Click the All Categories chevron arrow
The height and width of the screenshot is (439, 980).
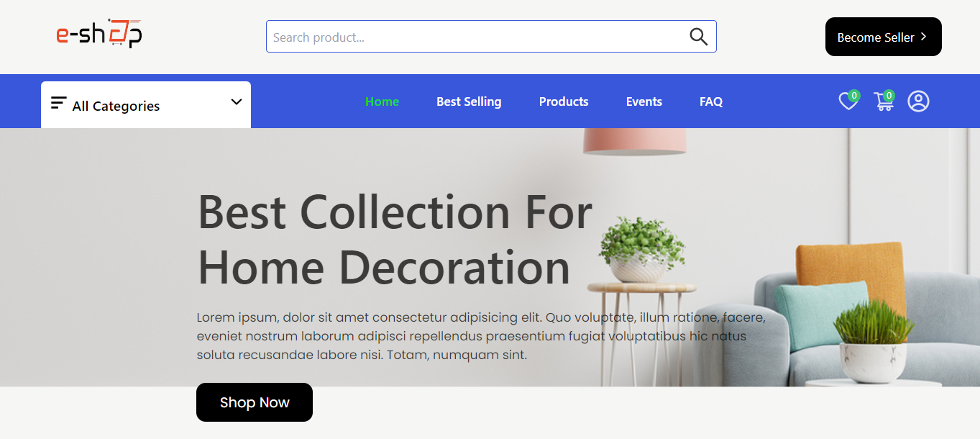[x=237, y=102]
